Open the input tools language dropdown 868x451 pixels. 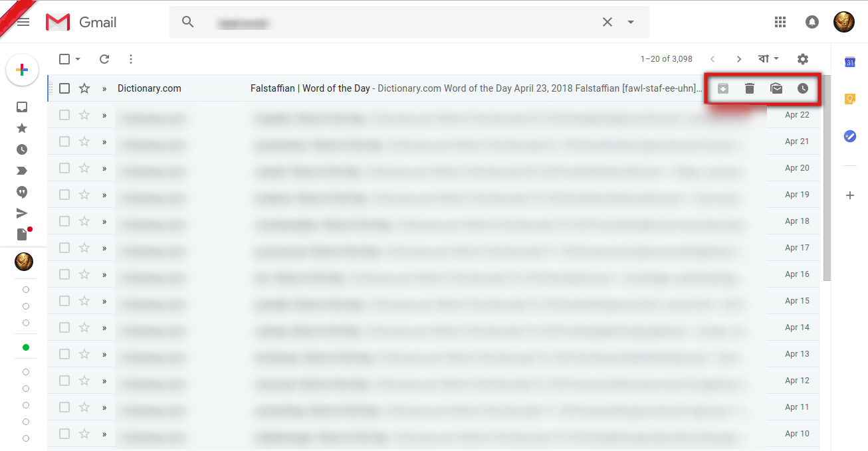pyautogui.click(x=769, y=59)
